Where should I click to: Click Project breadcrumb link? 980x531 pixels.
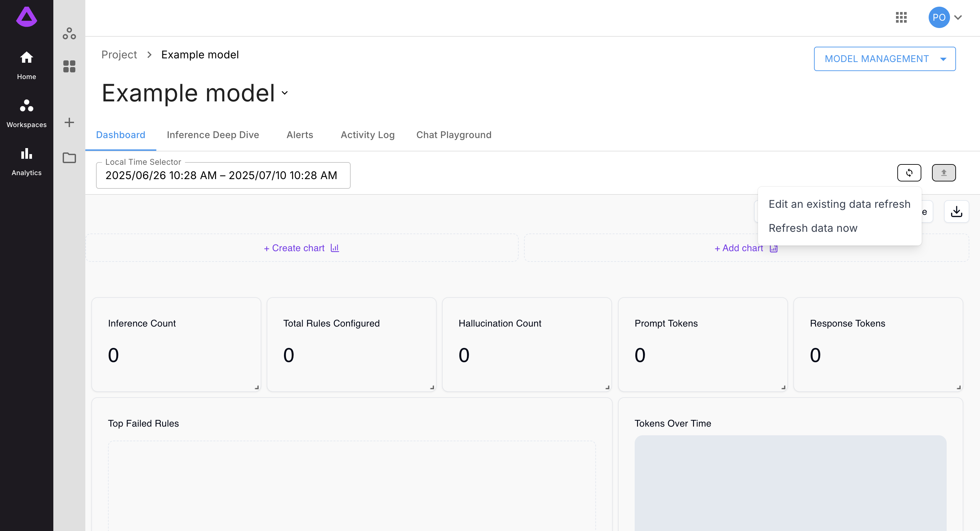click(x=119, y=55)
